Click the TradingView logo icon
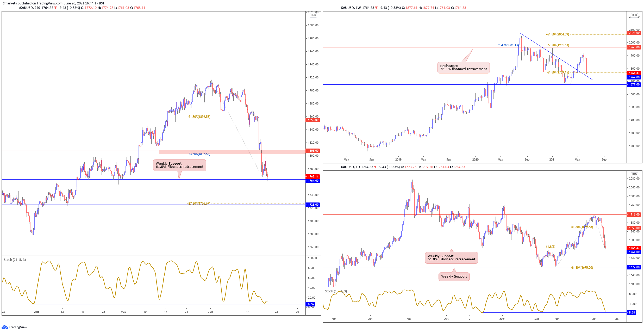Image resolution: width=644 pixels, height=332 pixels. click(5, 327)
